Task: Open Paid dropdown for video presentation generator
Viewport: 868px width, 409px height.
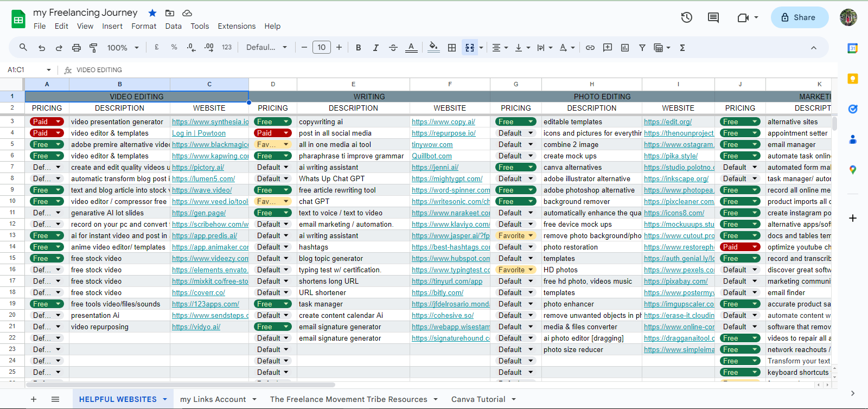Action: (47, 122)
